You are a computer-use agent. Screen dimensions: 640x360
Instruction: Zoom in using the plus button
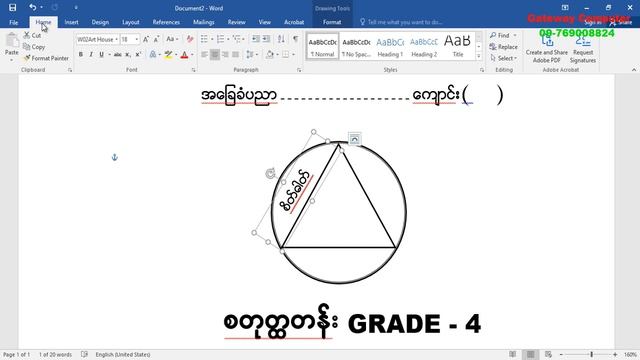pos(615,355)
